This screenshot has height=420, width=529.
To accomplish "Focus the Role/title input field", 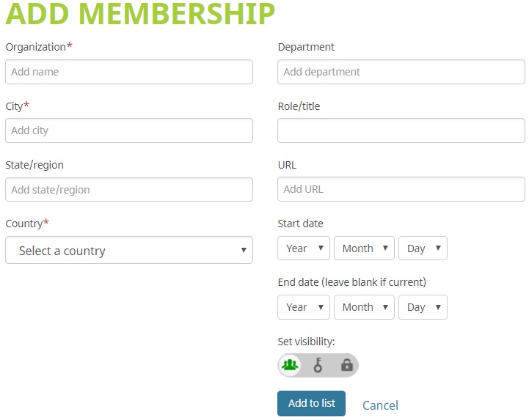I will point(401,130).
